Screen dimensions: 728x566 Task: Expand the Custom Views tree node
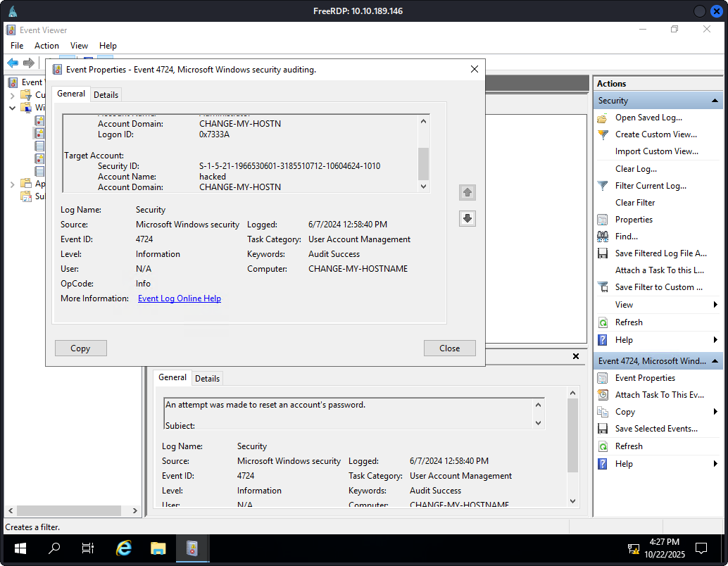pyautogui.click(x=12, y=95)
